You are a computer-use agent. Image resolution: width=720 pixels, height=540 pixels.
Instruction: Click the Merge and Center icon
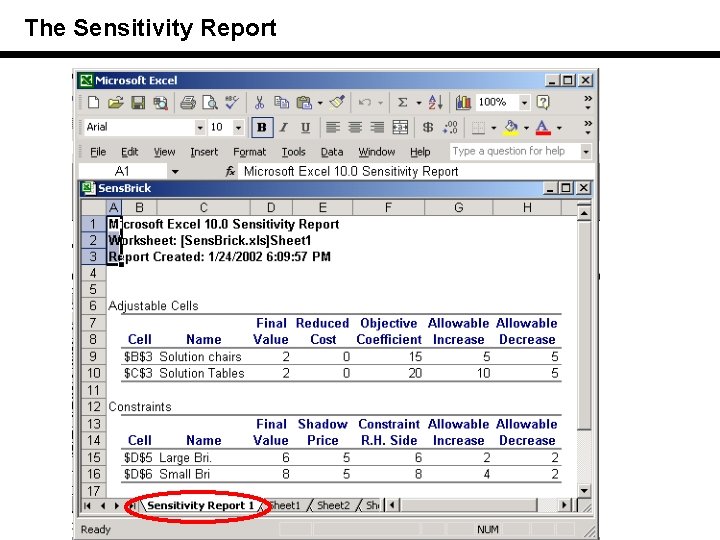coord(400,127)
